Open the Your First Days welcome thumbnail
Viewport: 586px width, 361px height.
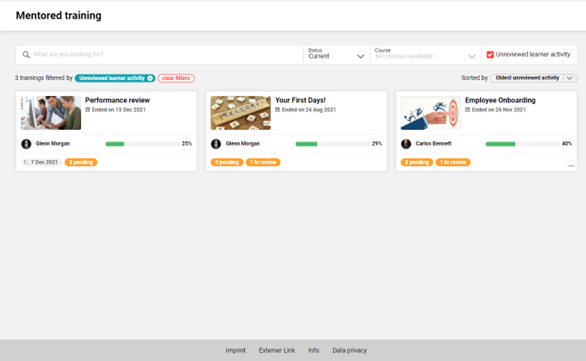pos(241,113)
